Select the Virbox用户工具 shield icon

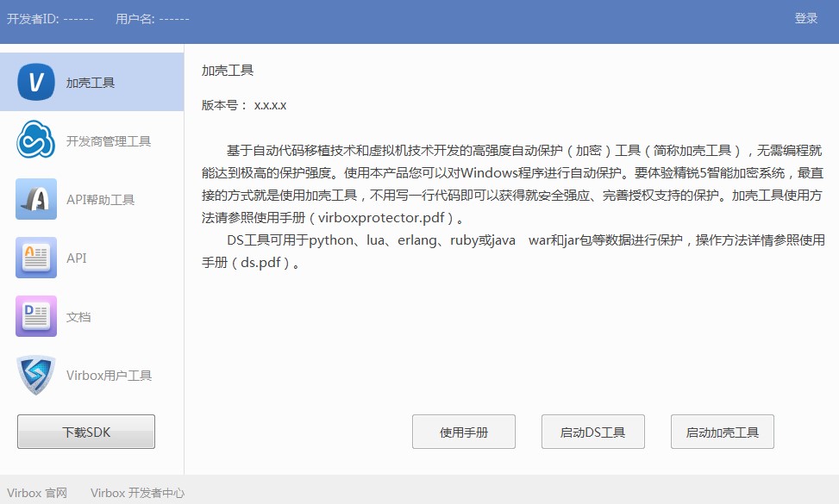pos(34,375)
